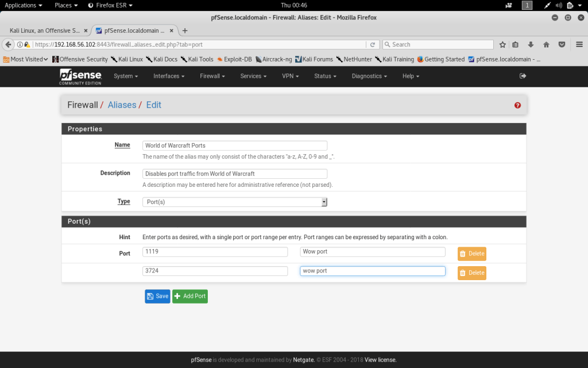Click the blue Save button
Image resolution: width=588 pixels, height=368 pixels.
[157, 296]
